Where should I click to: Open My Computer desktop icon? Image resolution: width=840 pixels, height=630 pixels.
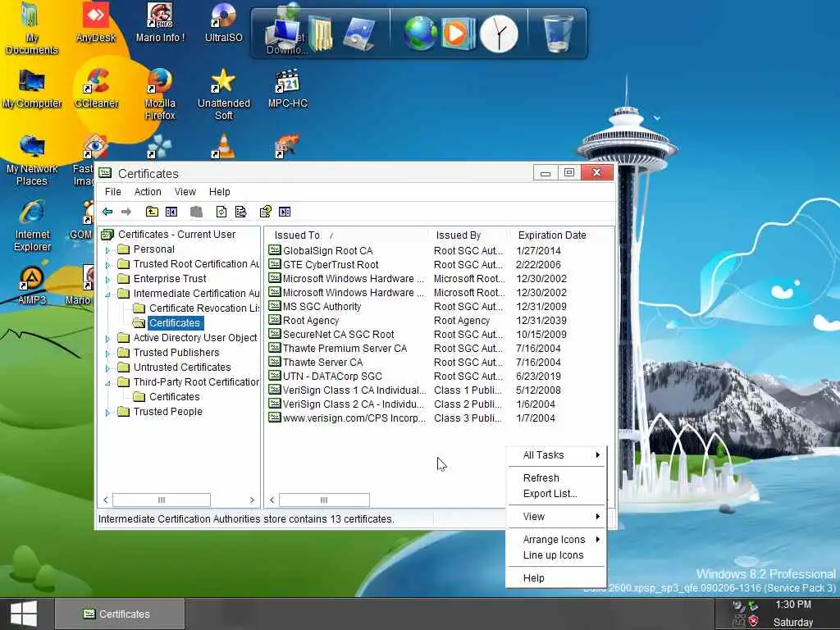[x=32, y=89]
